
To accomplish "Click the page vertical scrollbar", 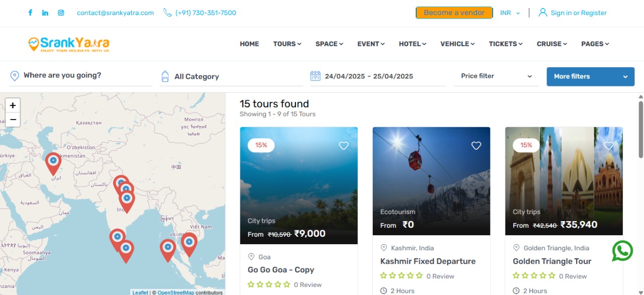I will (x=640, y=131).
